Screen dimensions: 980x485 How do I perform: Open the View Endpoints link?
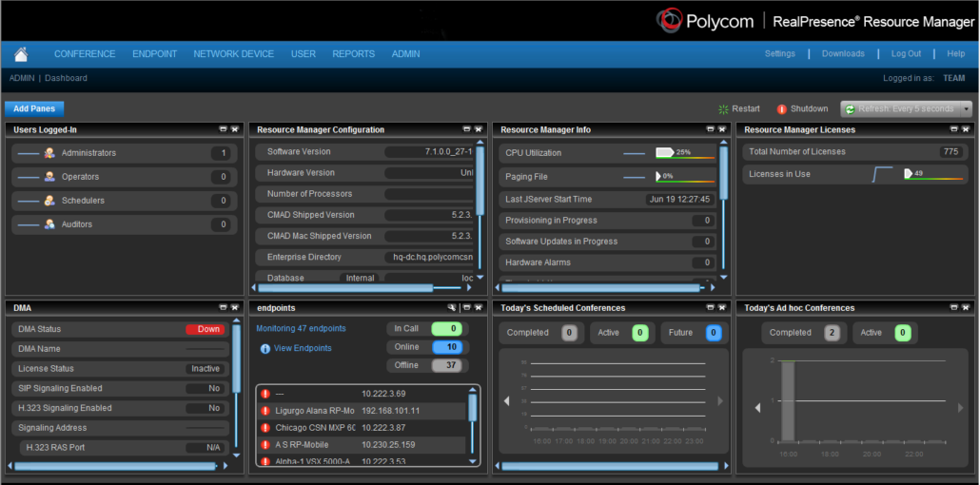(x=303, y=348)
